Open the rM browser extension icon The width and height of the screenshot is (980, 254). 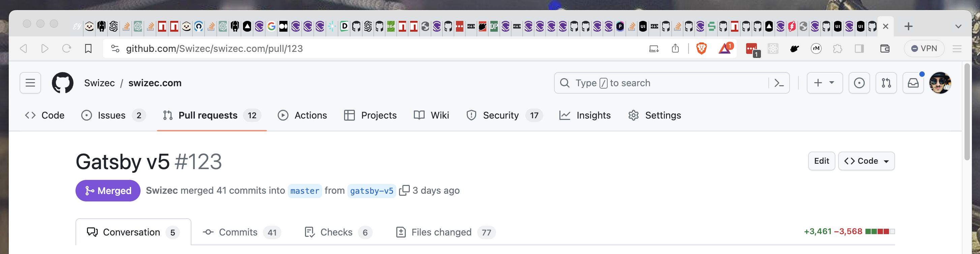[816, 49]
